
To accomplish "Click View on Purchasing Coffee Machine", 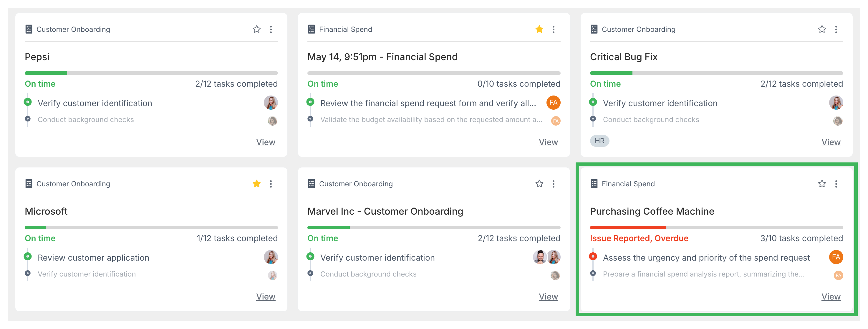I will pyautogui.click(x=831, y=296).
